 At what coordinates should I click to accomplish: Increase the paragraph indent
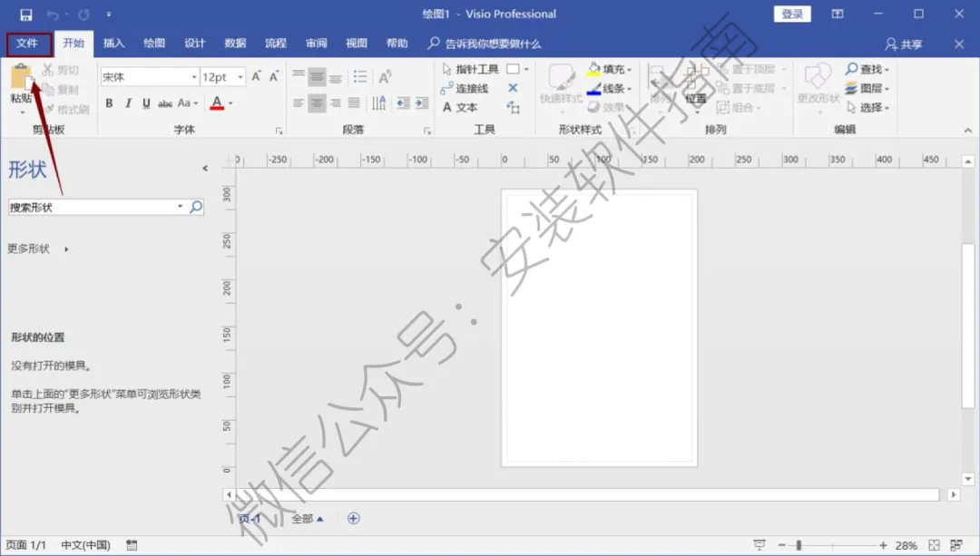pyautogui.click(x=423, y=103)
